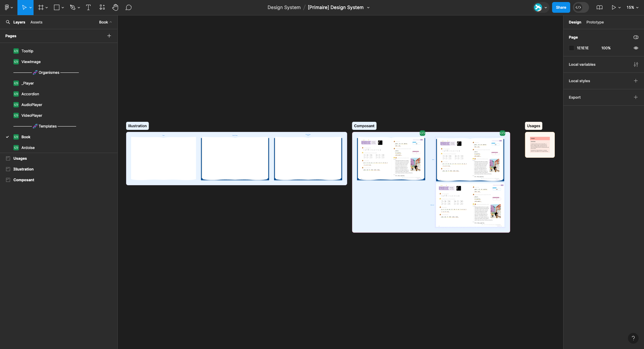
Task: Toggle Dev Mode switch
Action: [x=581, y=7]
